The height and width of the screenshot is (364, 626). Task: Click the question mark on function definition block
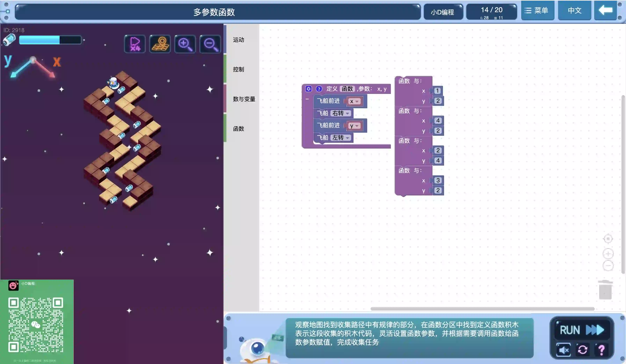(x=319, y=89)
